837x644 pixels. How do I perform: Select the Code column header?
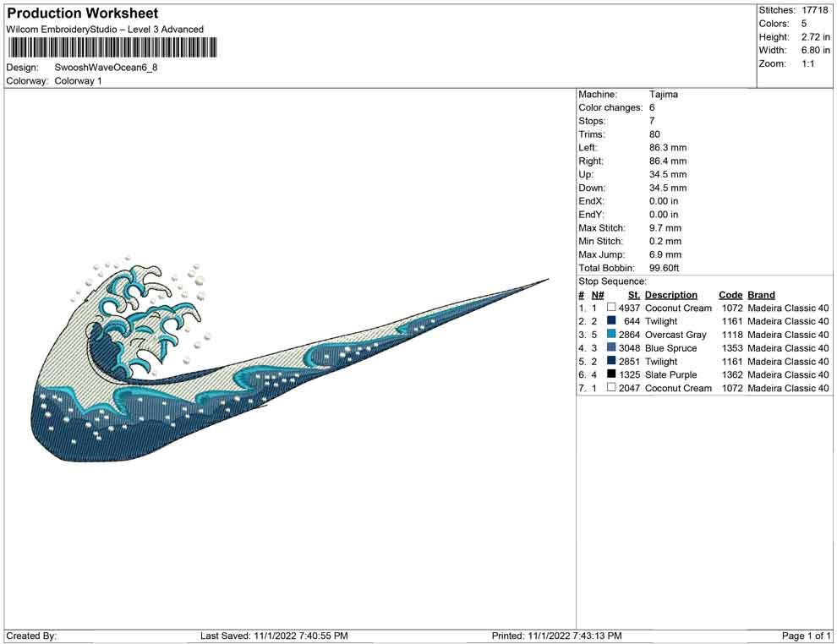[x=730, y=295]
